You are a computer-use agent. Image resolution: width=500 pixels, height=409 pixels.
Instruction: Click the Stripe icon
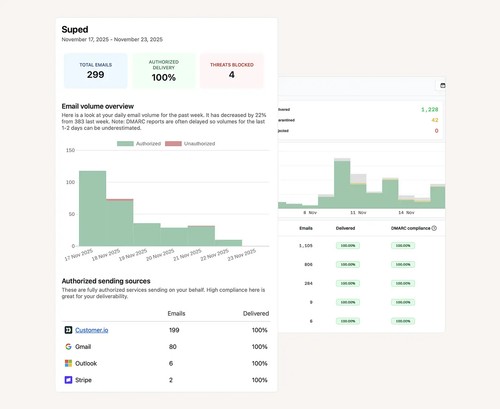[x=68, y=380]
